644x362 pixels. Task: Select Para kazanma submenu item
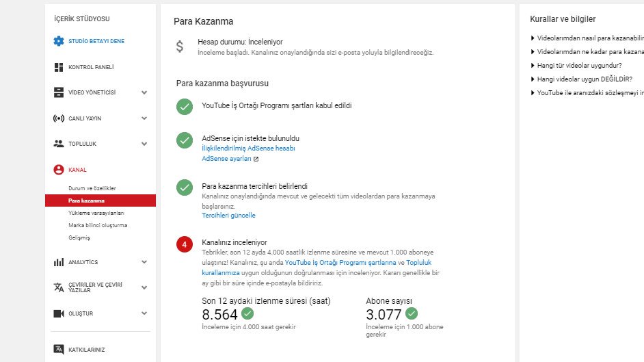[x=100, y=201]
